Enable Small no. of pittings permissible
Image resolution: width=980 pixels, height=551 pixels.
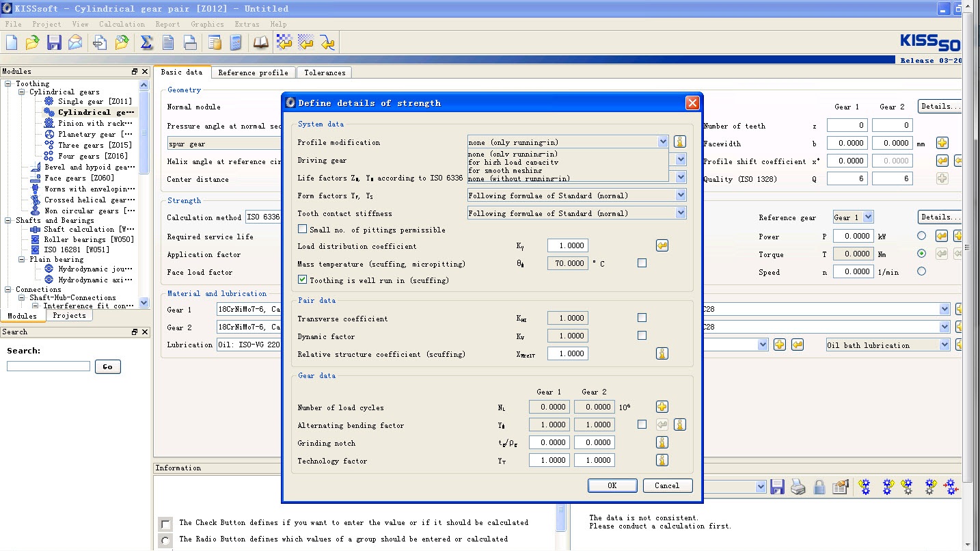302,229
